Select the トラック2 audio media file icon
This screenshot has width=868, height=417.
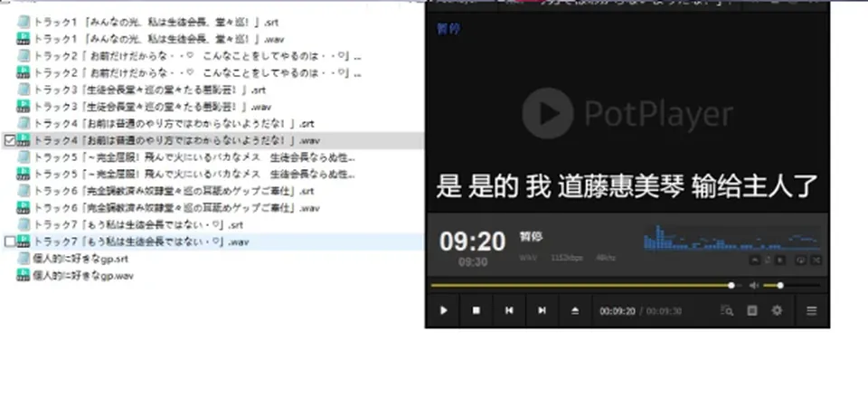[24, 72]
